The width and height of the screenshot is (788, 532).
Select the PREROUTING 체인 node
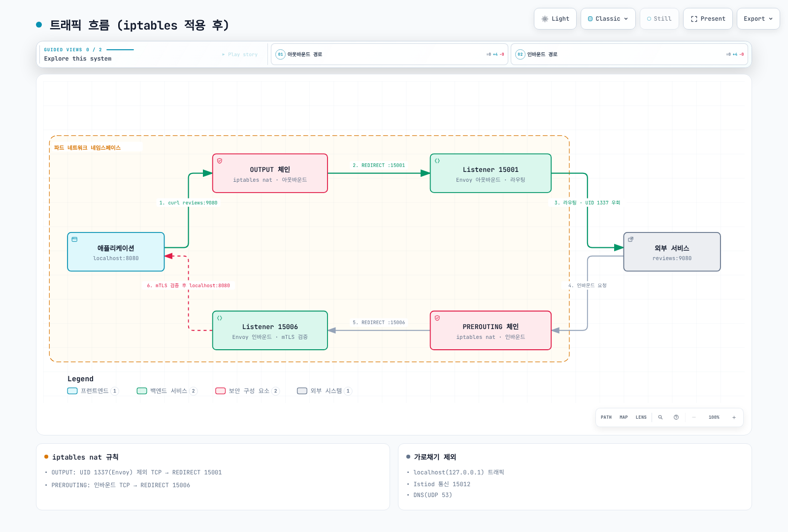point(491,331)
